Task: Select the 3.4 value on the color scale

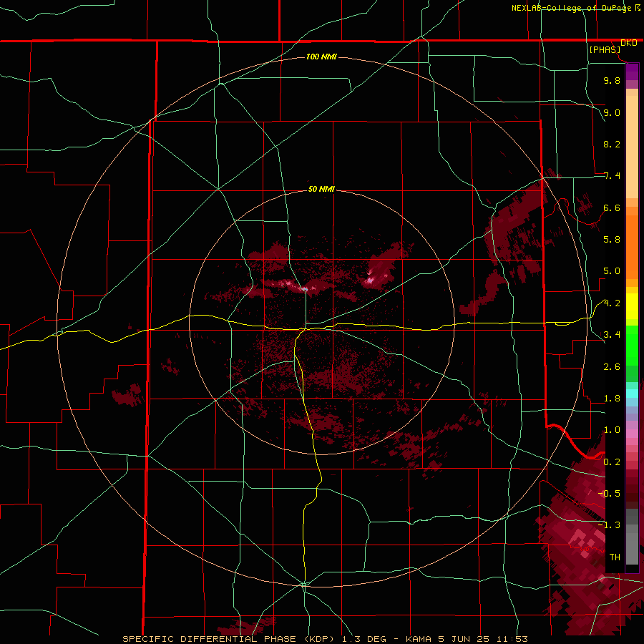Action: (x=612, y=335)
